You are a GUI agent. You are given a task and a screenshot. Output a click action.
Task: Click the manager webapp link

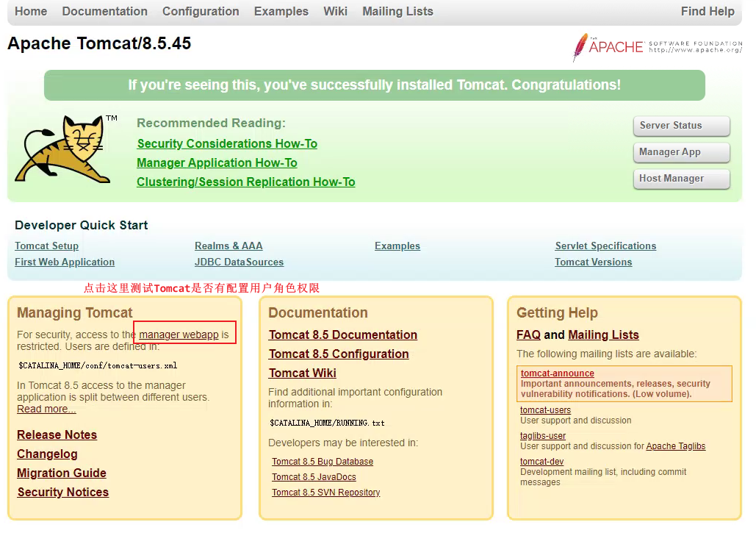click(x=179, y=335)
